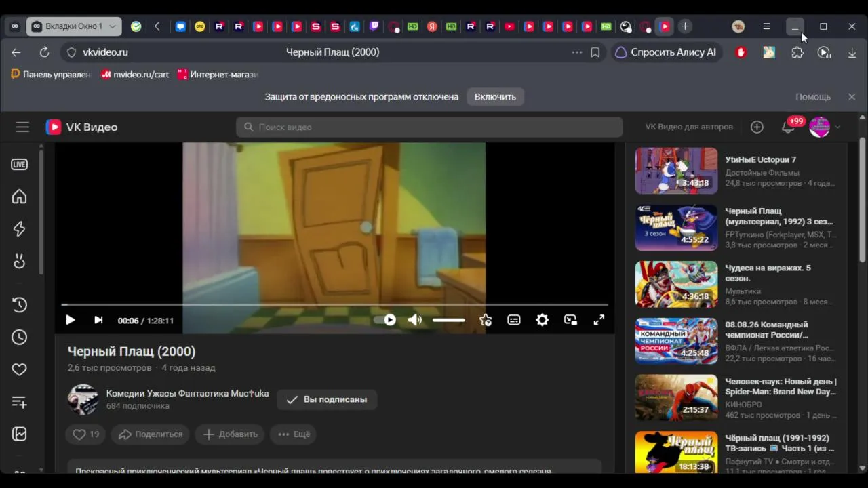Bookmark the current page
868x488 pixels.
[x=595, y=52]
